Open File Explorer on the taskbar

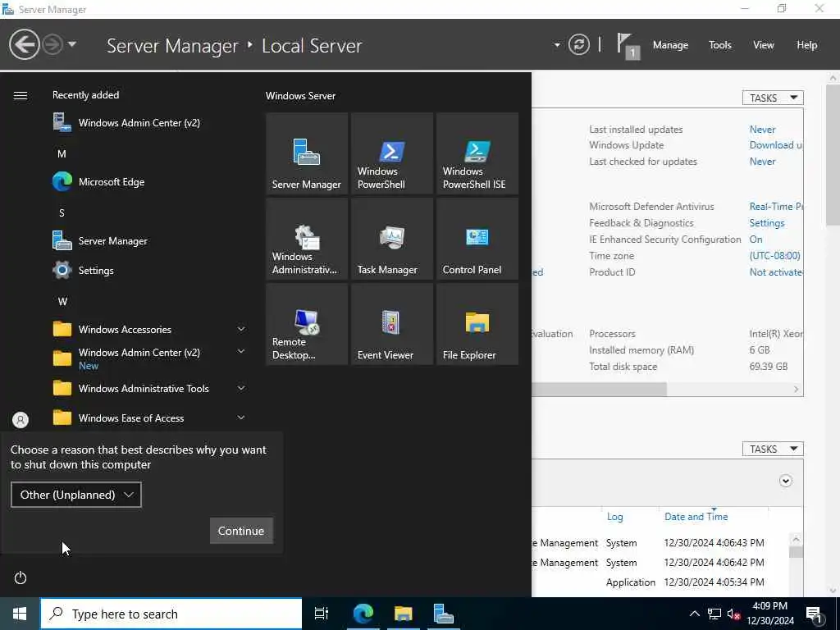click(404, 614)
